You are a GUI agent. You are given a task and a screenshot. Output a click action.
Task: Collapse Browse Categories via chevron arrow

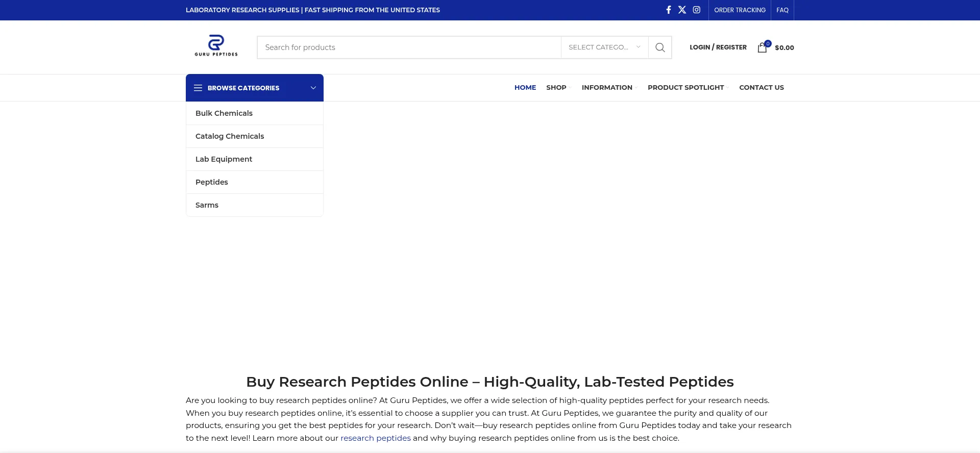pyautogui.click(x=313, y=88)
